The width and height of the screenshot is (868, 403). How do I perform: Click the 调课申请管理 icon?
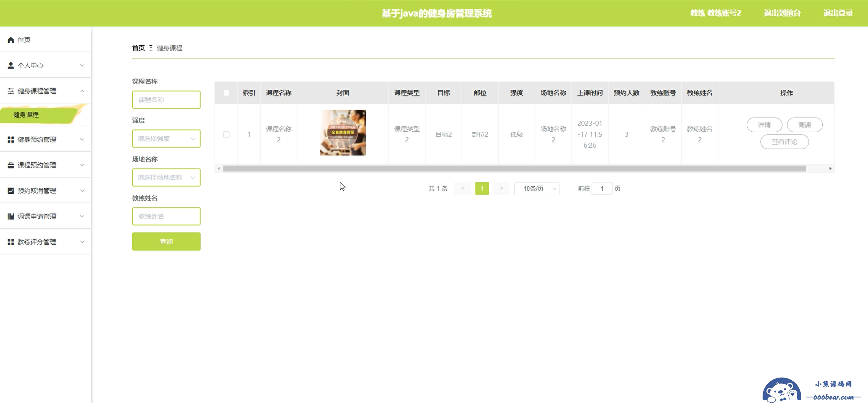(11, 217)
